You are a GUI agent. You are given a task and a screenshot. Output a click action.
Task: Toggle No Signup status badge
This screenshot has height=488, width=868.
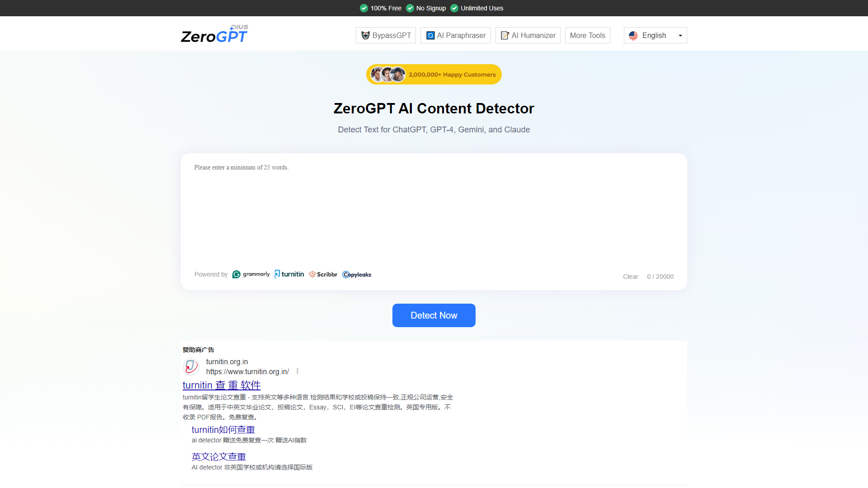click(x=425, y=8)
